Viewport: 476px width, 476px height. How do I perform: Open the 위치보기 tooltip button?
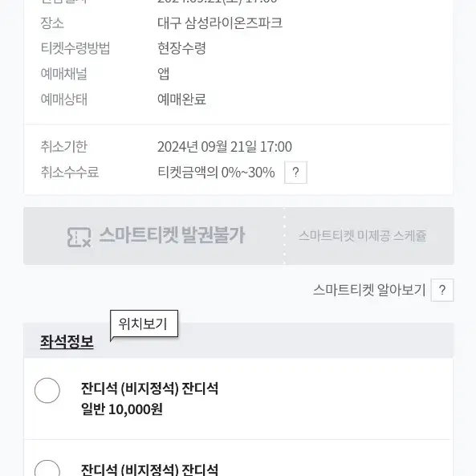tap(144, 324)
